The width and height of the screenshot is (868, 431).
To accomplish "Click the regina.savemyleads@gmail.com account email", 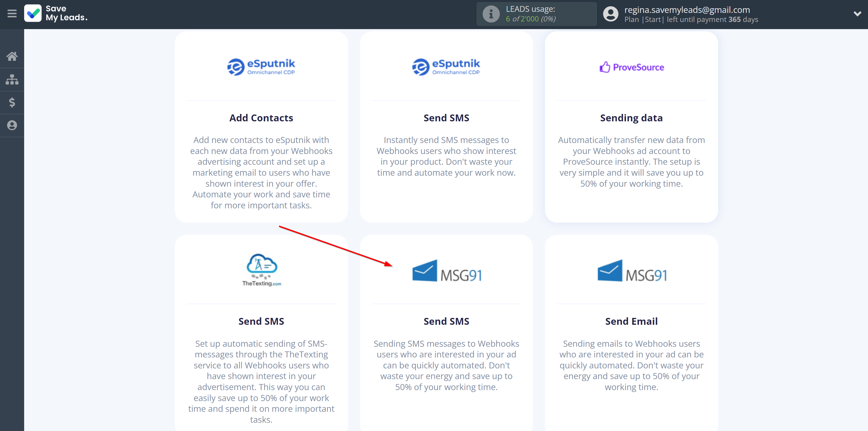I will pos(687,10).
